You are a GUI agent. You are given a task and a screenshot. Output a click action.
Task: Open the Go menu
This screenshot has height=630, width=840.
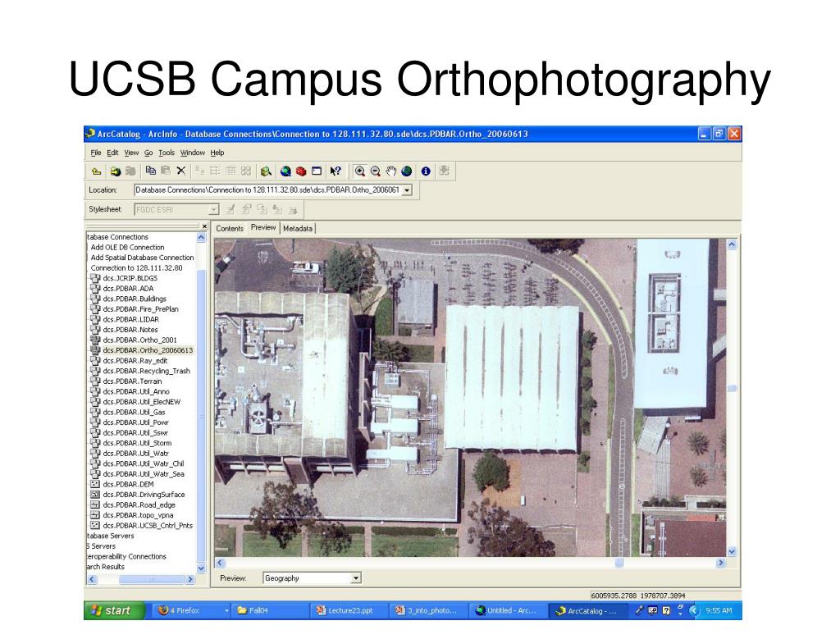coord(148,153)
